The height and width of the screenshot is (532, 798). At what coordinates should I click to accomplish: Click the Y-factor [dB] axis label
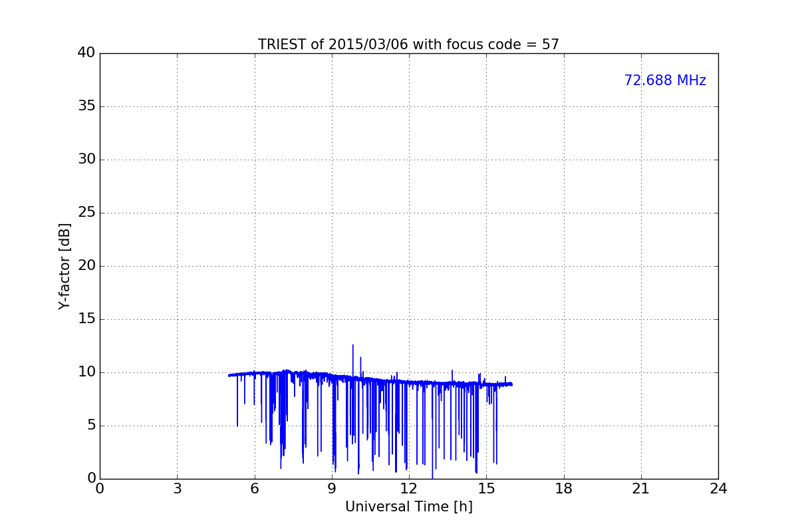click(x=65, y=266)
